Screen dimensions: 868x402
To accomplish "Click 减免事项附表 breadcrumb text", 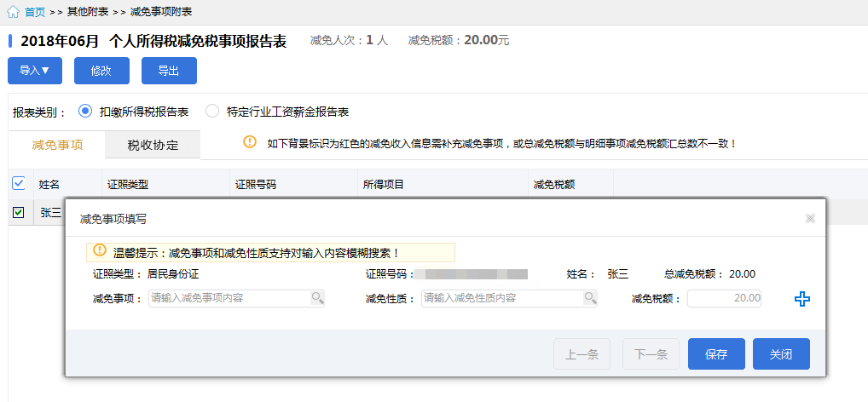I will coord(161,12).
